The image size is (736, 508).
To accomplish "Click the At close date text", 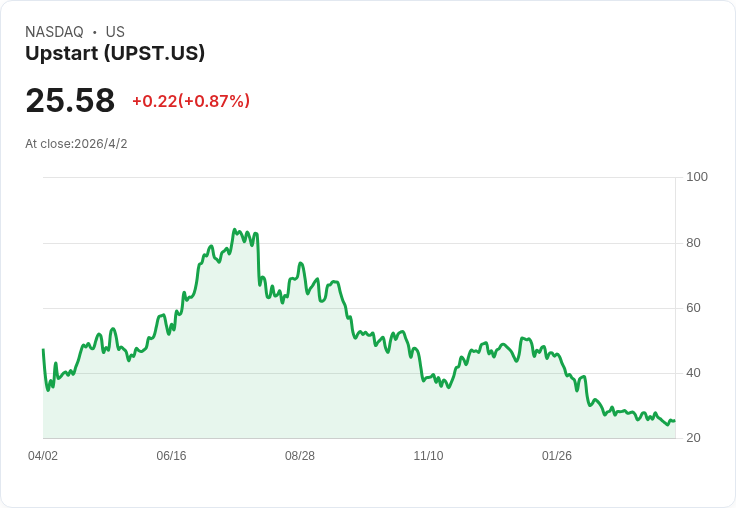I will point(76,144).
